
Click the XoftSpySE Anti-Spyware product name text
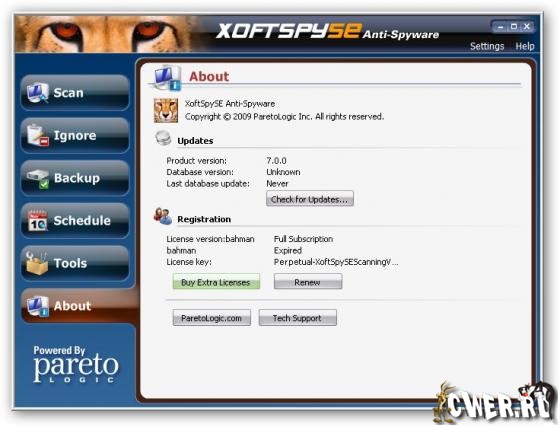click(230, 104)
